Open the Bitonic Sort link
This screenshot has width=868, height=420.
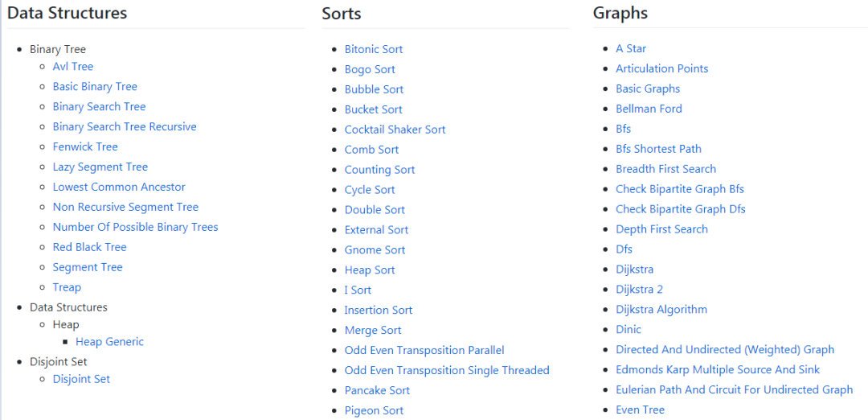coord(374,49)
